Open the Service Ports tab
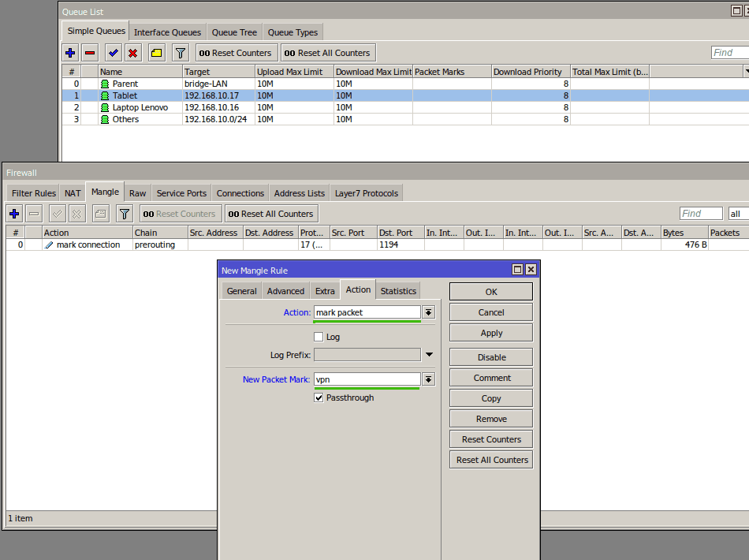Image resolution: width=749 pixels, height=560 pixels. [x=181, y=193]
